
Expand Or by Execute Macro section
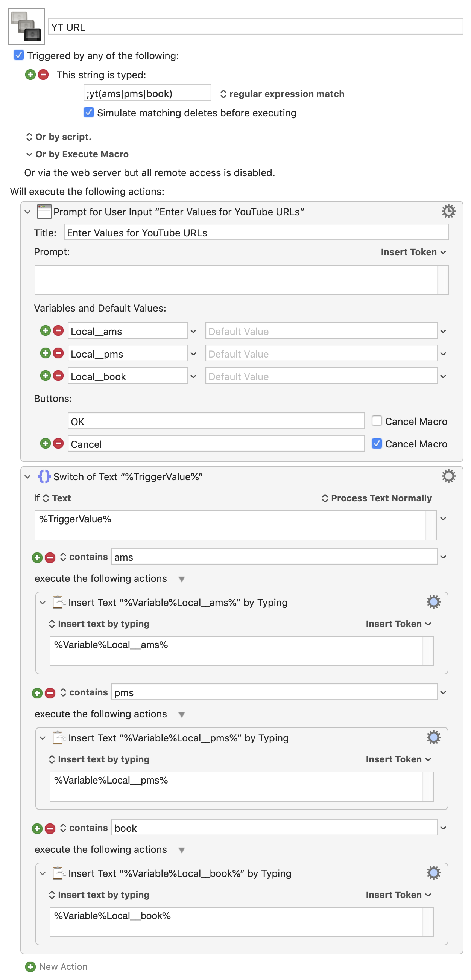point(77,154)
